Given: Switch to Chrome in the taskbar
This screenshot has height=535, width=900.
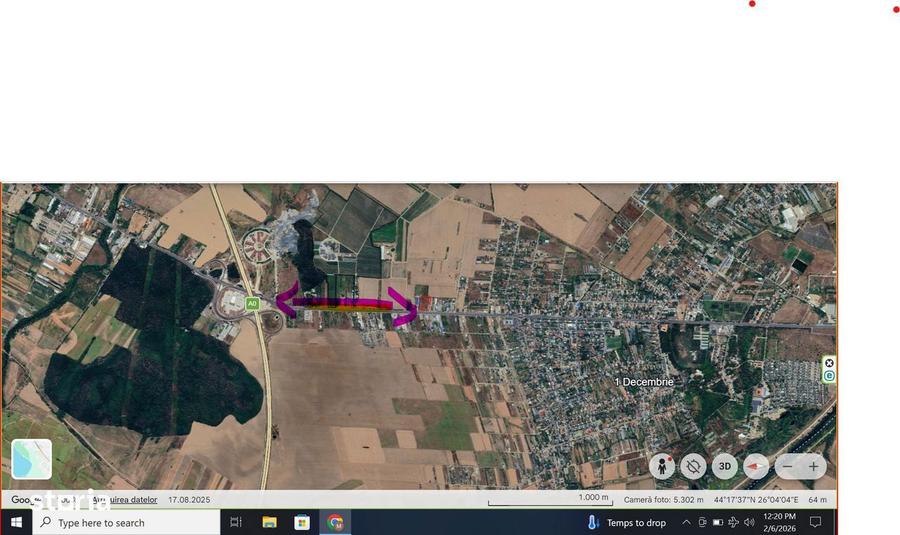Looking at the screenshot, I should [x=335, y=522].
